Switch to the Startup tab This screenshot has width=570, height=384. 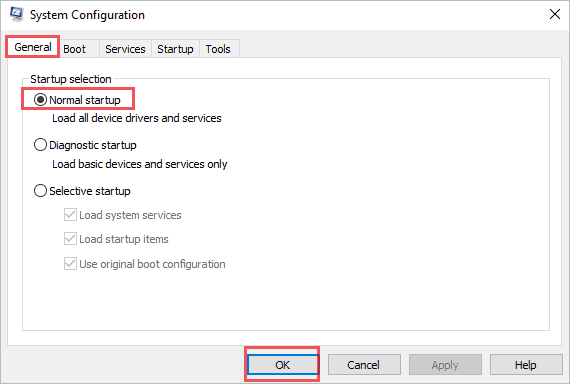pos(175,49)
